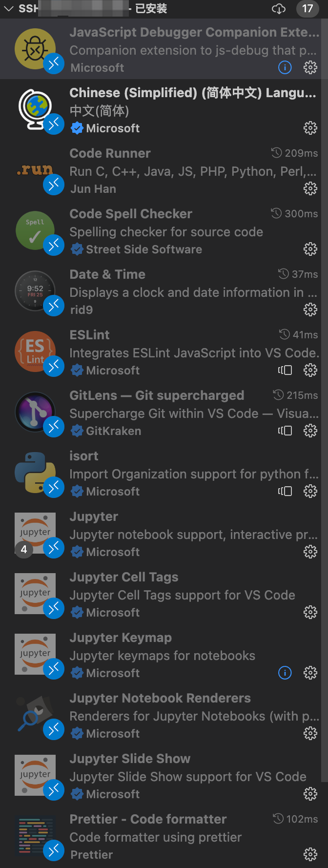The image size is (328, 868).
Task: Open the manage gear menu for Prettier
Action: tap(310, 854)
